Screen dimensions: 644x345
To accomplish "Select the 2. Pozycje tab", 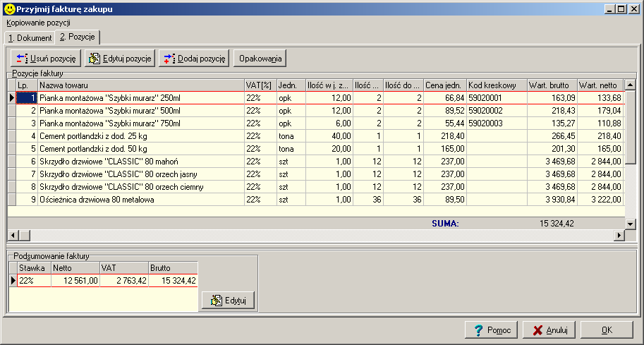I will click(77, 37).
